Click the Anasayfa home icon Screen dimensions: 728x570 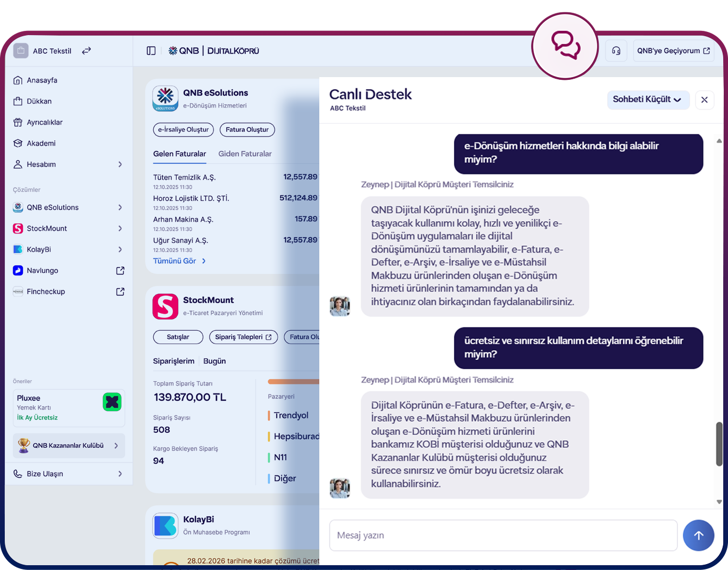click(18, 80)
